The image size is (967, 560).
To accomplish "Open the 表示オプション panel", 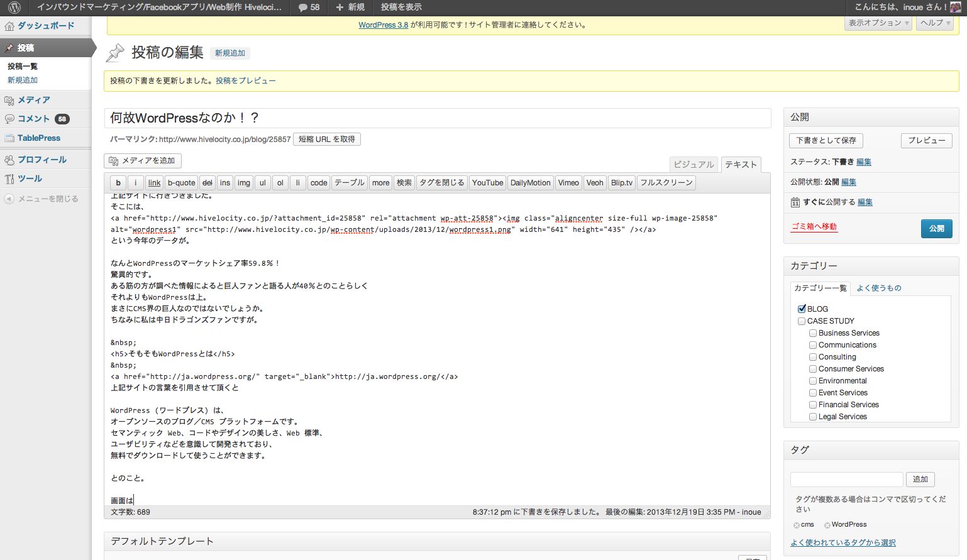I will (x=878, y=23).
